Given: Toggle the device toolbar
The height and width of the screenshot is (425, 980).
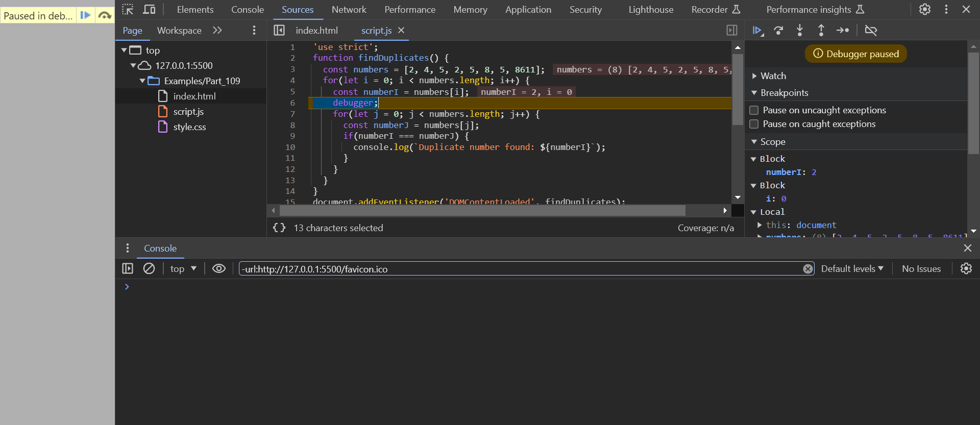Looking at the screenshot, I should pyautogui.click(x=149, y=10).
